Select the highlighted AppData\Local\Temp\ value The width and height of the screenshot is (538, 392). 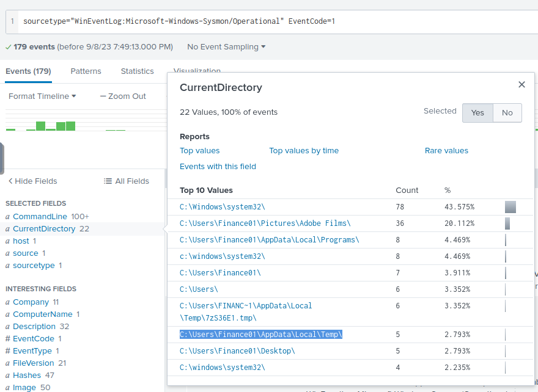(x=261, y=334)
